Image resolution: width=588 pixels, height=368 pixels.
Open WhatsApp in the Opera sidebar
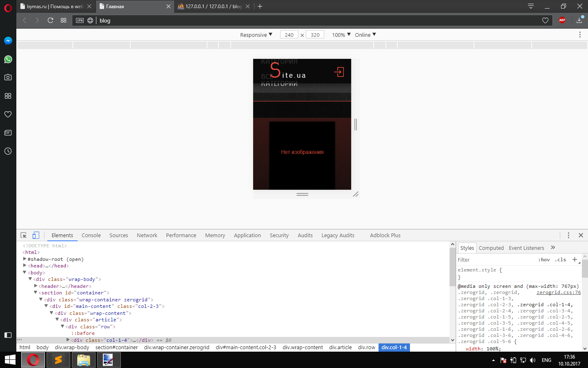(8, 59)
